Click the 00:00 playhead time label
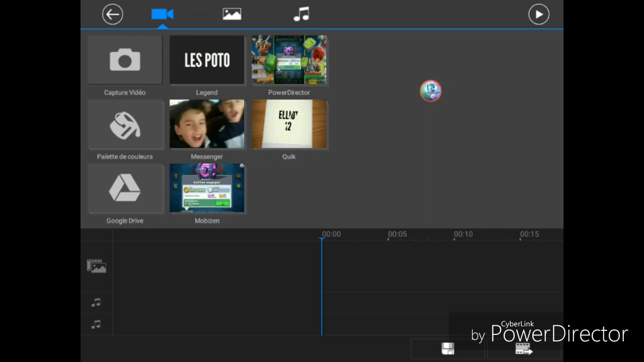This screenshot has height=362, width=644. (x=331, y=234)
